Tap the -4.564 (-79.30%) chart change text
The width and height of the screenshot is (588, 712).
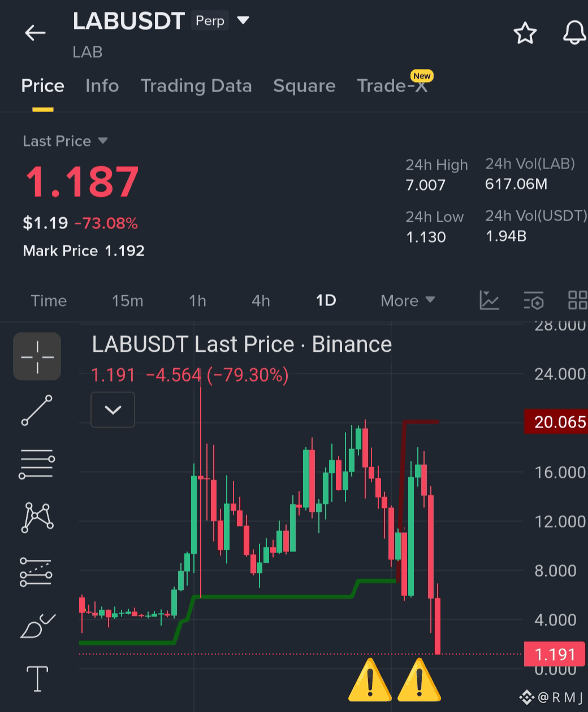point(217,375)
